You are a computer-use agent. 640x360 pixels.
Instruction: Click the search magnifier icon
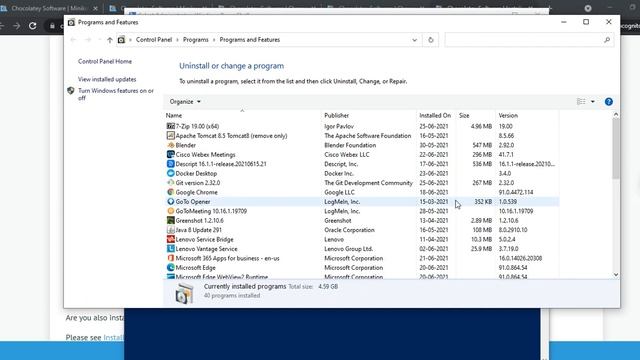pyautogui.click(x=607, y=40)
